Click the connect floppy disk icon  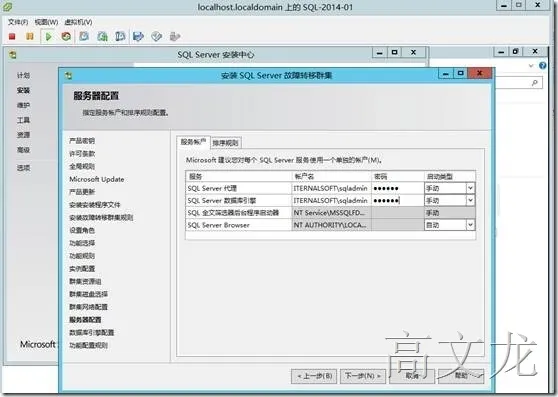coord(138,36)
